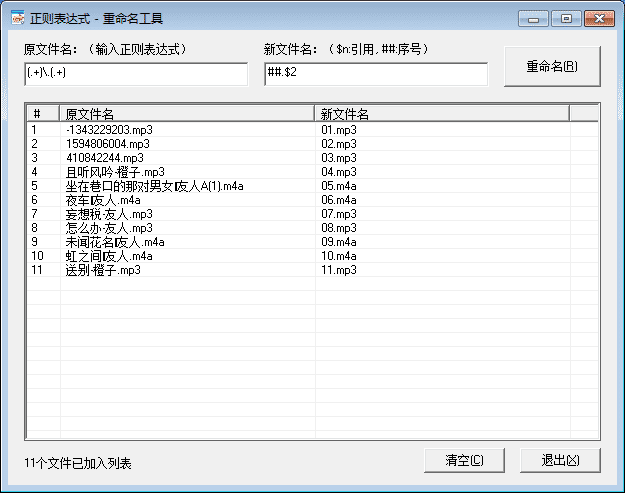Maximize the rename tool window

[x=566, y=18]
